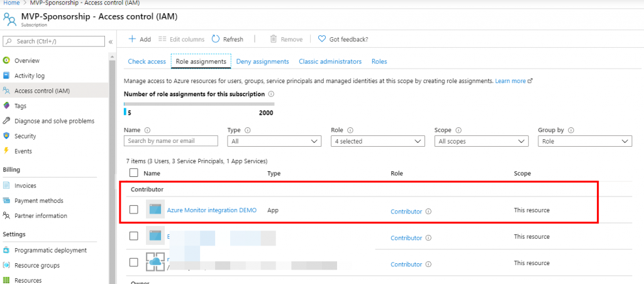Select the role assignments usage progress bar
Image resolution: width=644 pixels, height=284 pixels.
(199, 104)
